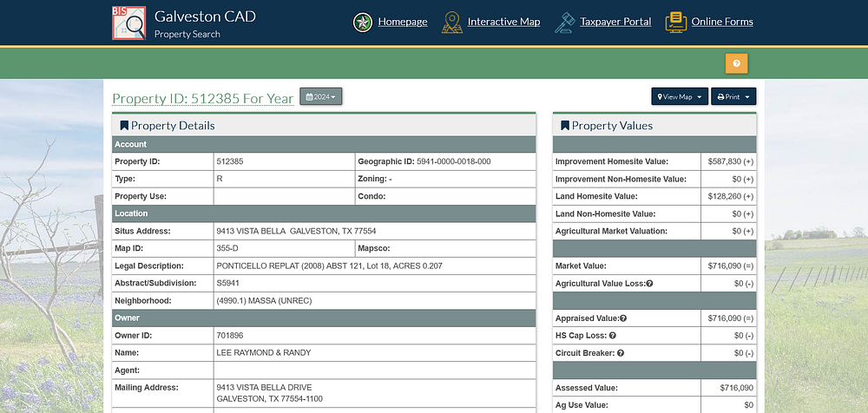Select the mailing address 9413 VISTA BELLA DRIVE
868x413 pixels.
tap(264, 387)
